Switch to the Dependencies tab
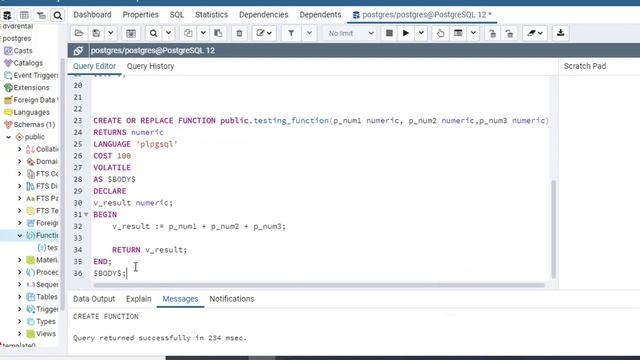 pyautogui.click(x=264, y=15)
